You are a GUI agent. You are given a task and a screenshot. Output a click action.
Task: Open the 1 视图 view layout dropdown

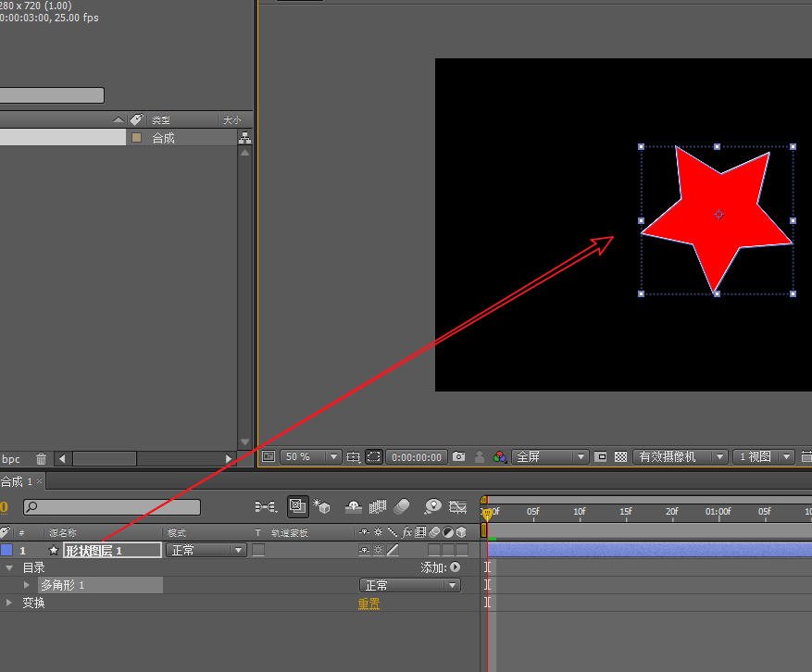(763, 456)
